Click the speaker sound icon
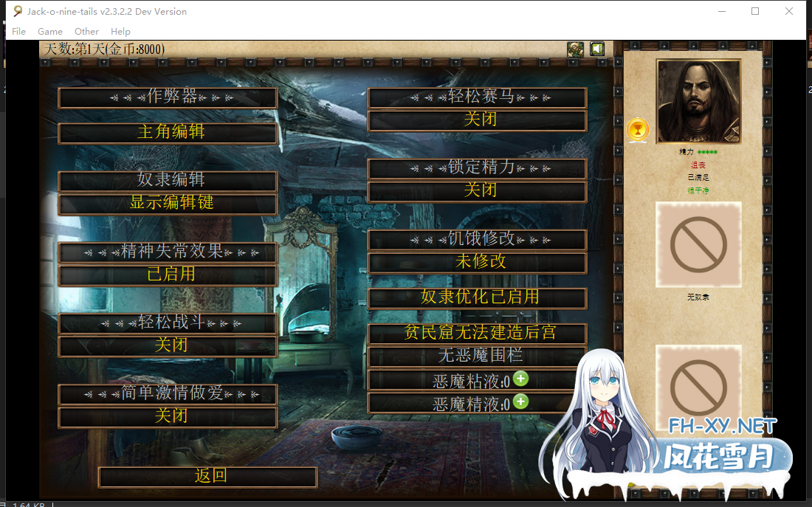This screenshot has width=812, height=507. (x=596, y=49)
